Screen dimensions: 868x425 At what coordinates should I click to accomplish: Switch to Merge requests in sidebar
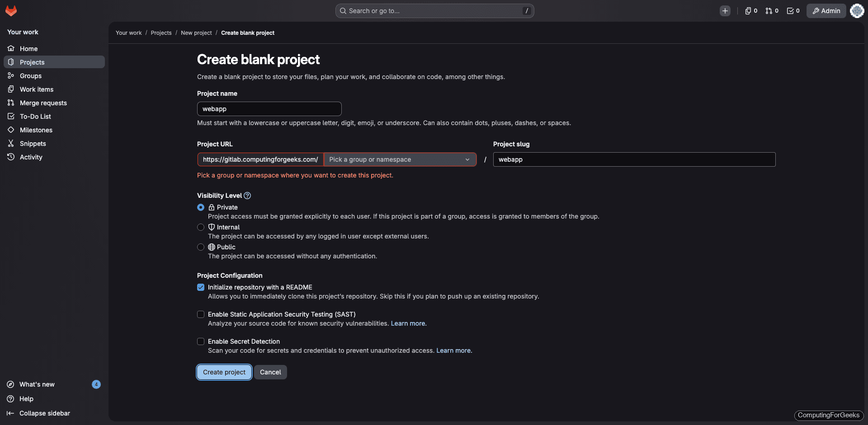click(x=43, y=103)
